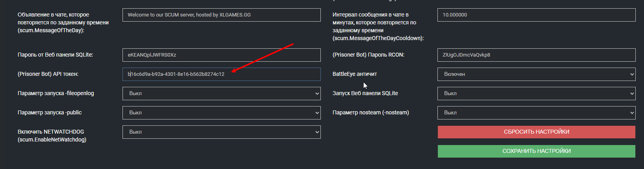
Task: Click the green СОХРАНИТЬ НАСТРОЙКИ button
Action: [536, 151]
